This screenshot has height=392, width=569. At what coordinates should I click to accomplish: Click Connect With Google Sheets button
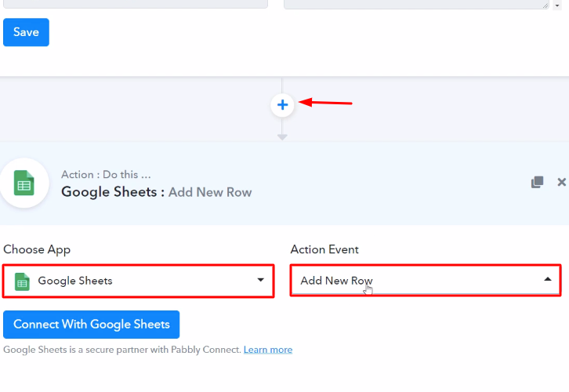pos(92,325)
